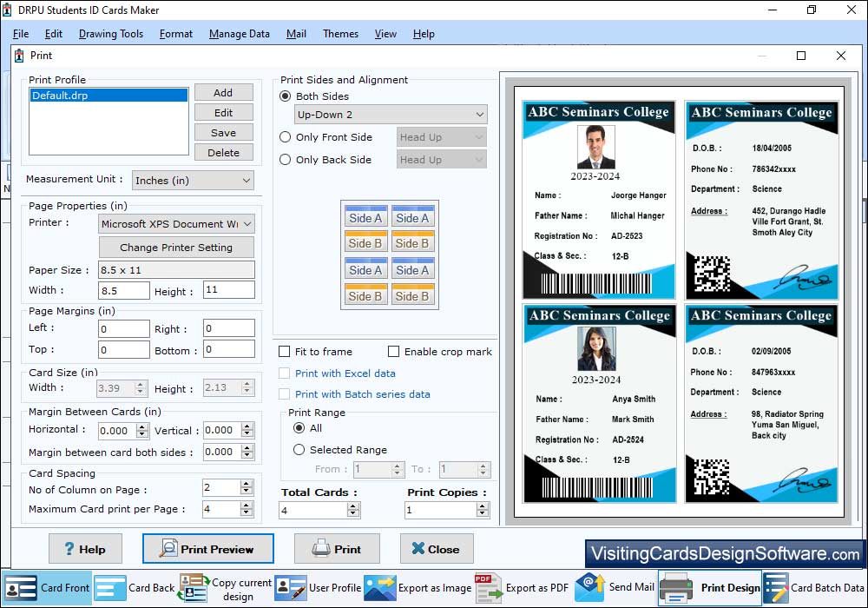
Task: Open File menu
Action: [x=21, y=34]
